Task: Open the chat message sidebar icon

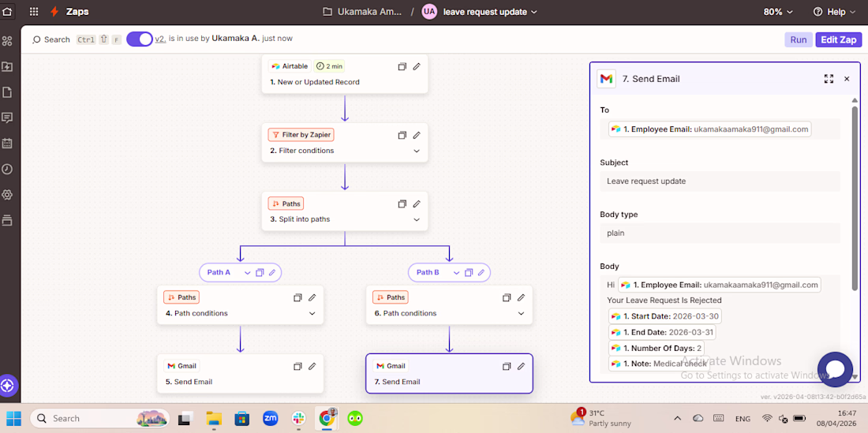Action: click(x=7, y=118)
